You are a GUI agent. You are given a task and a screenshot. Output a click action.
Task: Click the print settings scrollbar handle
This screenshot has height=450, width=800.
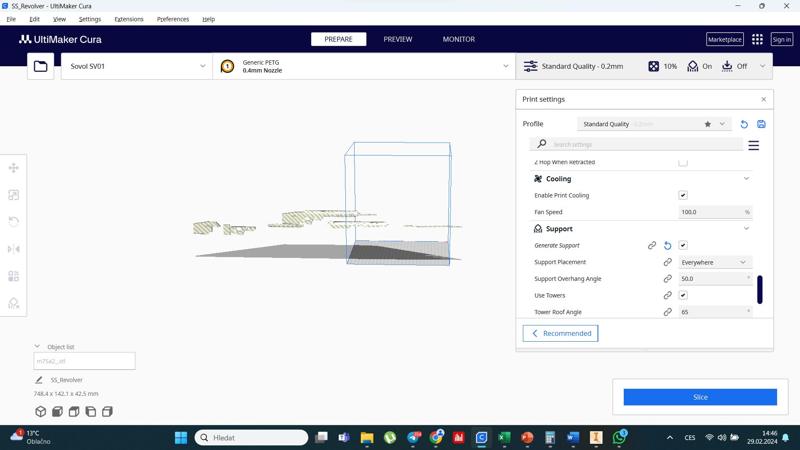(760, 289)
